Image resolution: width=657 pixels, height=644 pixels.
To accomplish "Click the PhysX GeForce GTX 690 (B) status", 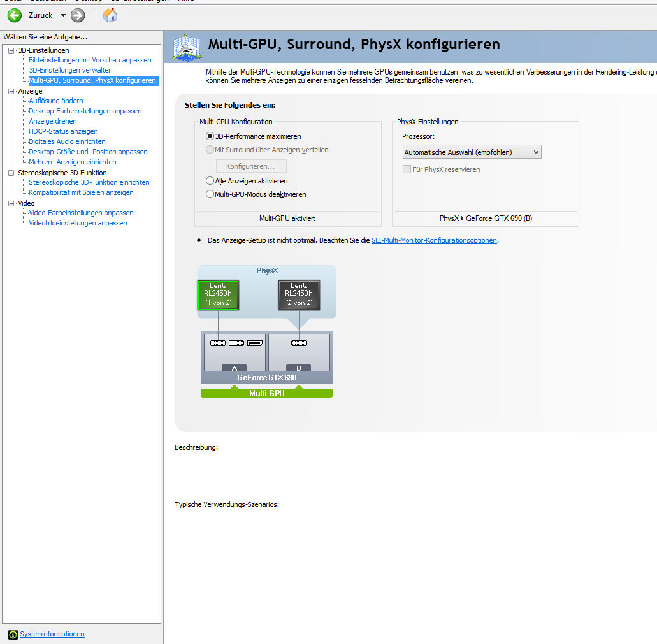I will click(x=486, y=218).
